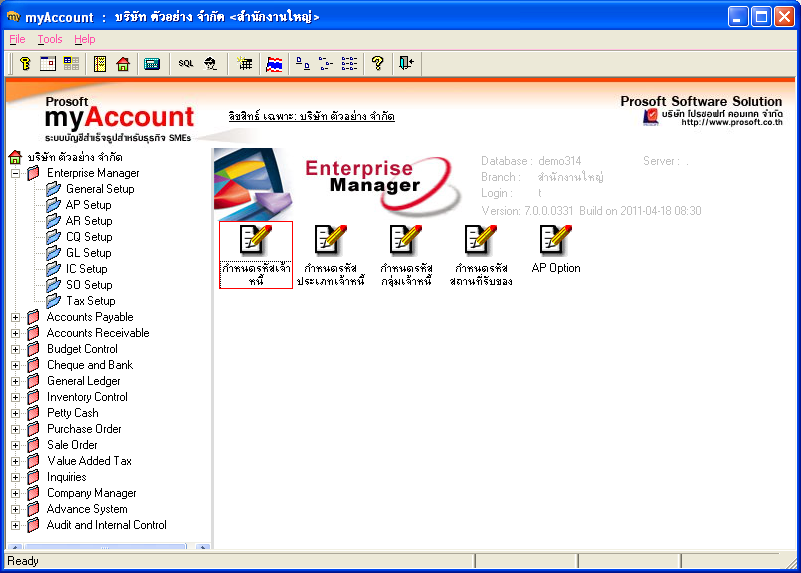The width and height of the screenshot is (801, 573).
Task: Select GL Setup in the tree
Action: coord(88,253)
